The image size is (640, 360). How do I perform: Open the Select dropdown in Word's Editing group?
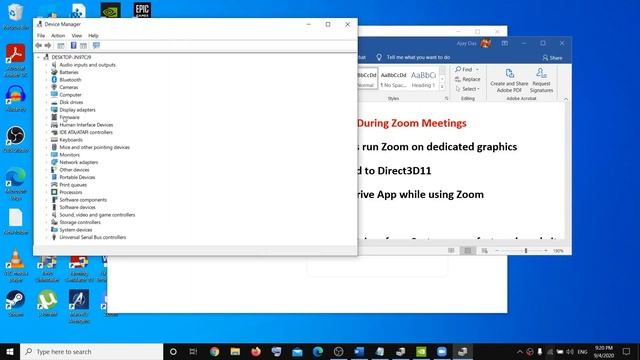coord(468,89)
